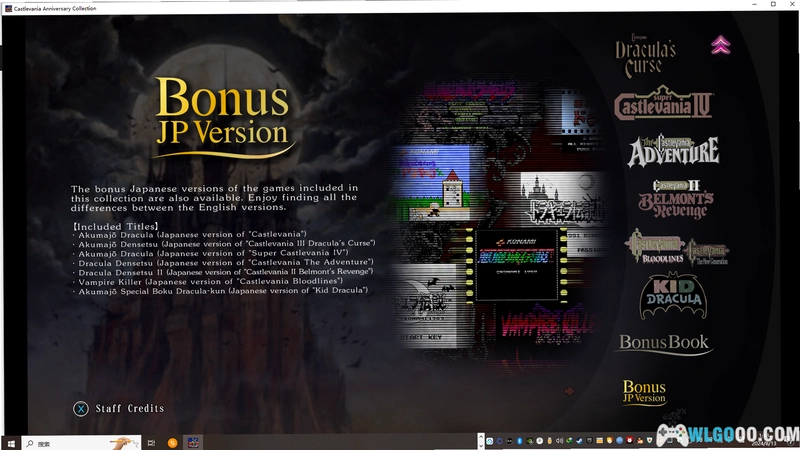Open the Bonus Book entry
Viewport: 800px width, 450px height.
pyautogui.click(x=664, y=343)
